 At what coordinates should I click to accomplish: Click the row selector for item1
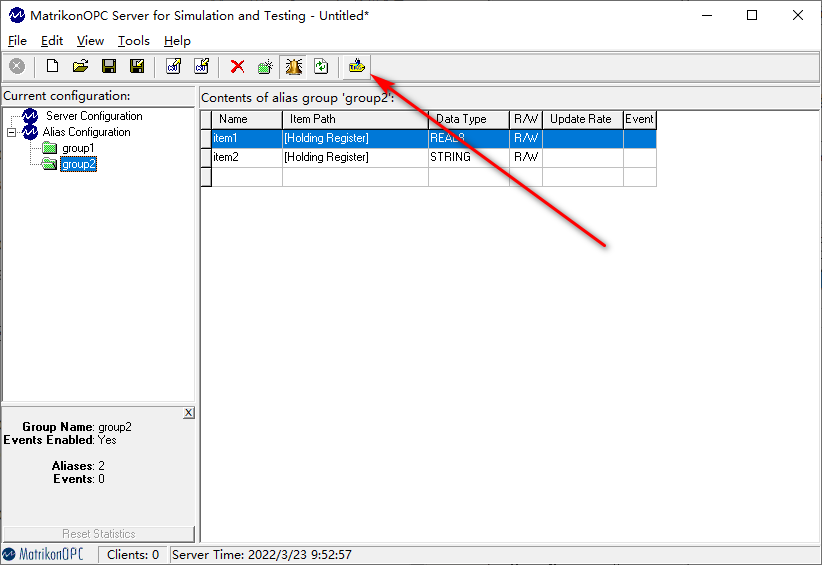(x=206, y=139)
